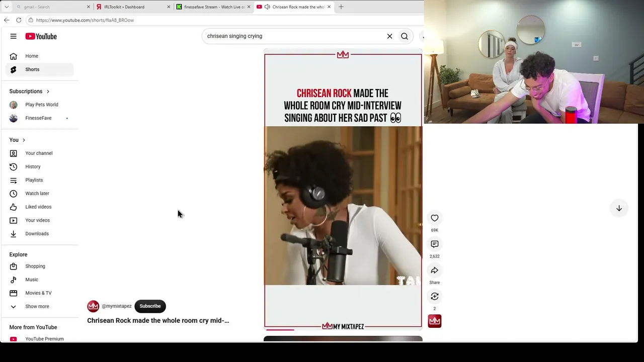This screenshot has width=644, height=362.
Task: Open Watch later list
Action: coord(40,194)
